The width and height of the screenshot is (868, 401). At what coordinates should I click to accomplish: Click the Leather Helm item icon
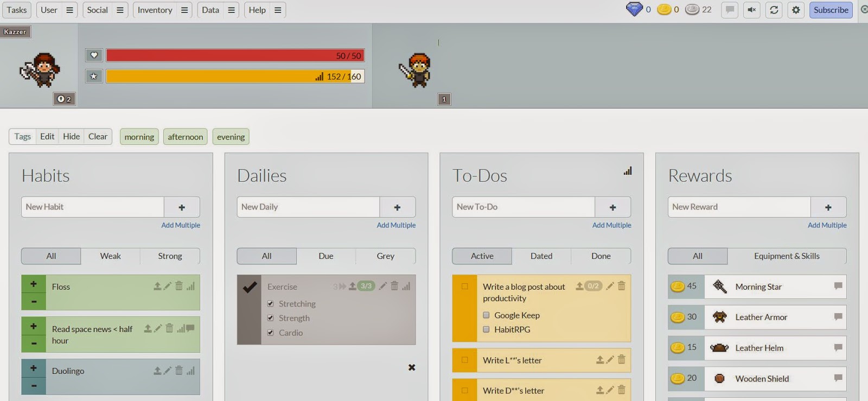tap(719, 348)
